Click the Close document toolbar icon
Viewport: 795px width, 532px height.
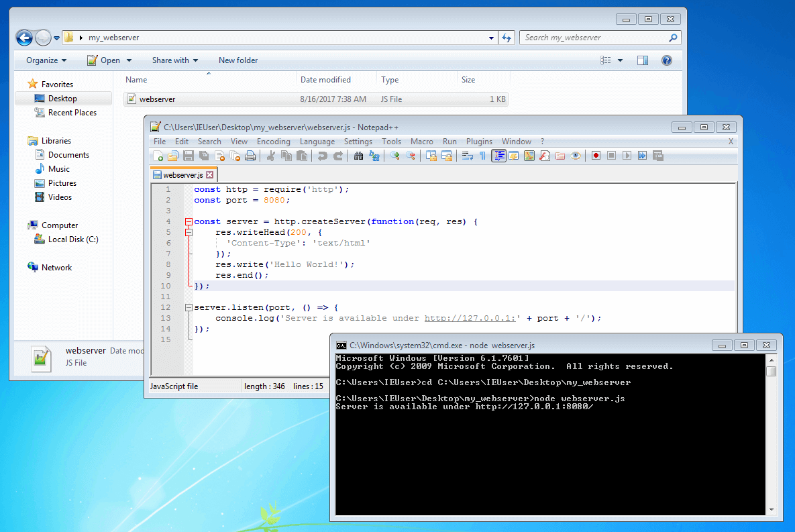coord(219,156)
